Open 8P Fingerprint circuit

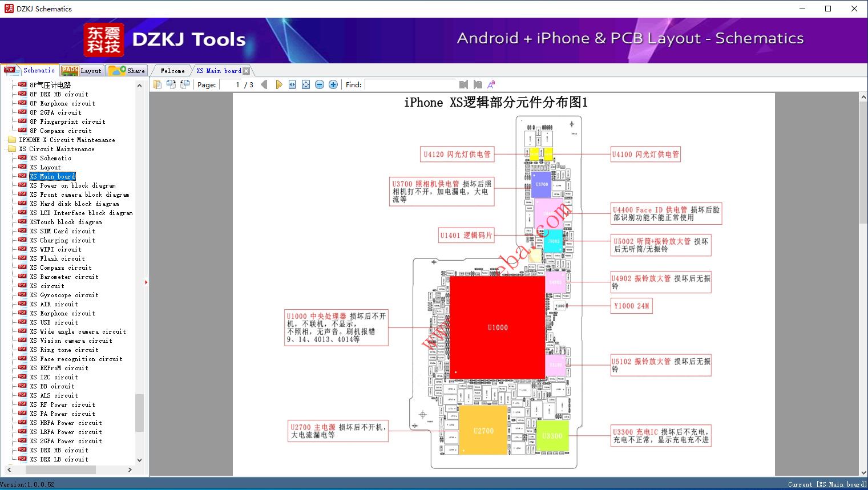tap(67, 122)
